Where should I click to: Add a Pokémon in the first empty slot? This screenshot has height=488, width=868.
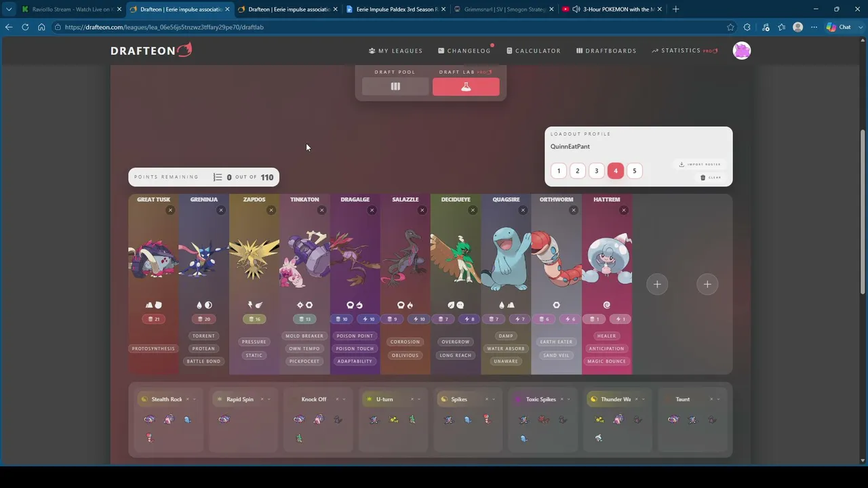coord(657,285)
